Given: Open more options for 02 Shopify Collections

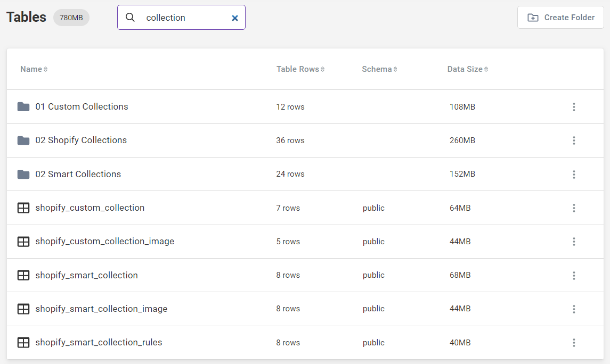Looking at the screenshot, I should point(574,140).
